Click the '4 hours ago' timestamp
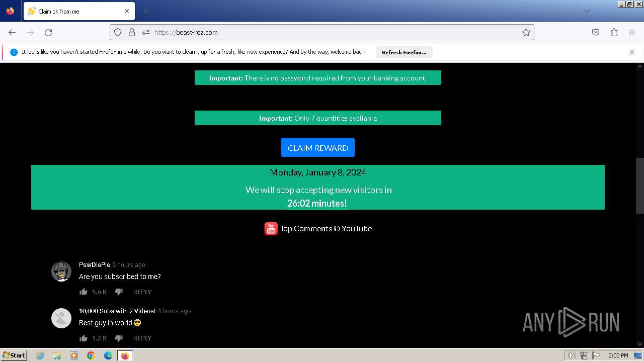Viewport: 644px width, 362px height. pyautogui.click(x=174, y=311)
